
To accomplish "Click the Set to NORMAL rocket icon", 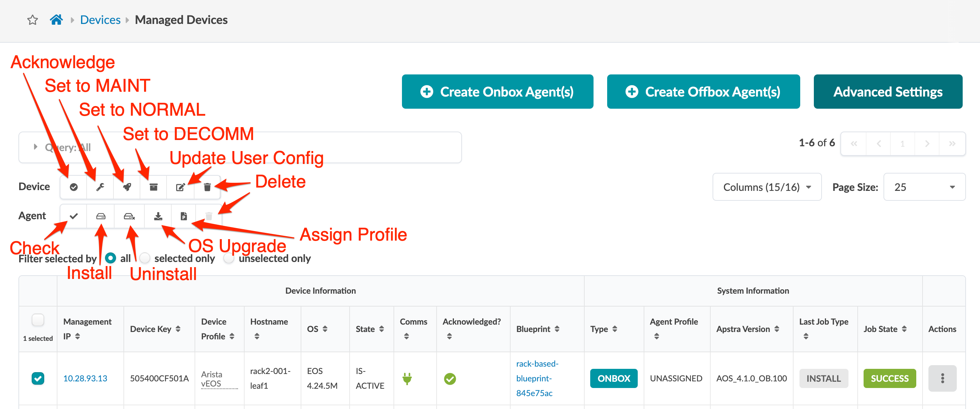I will click(127, 187).
